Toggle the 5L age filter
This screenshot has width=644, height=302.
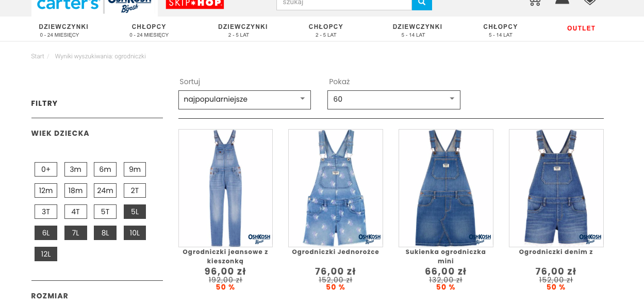[x=135, y=212]
